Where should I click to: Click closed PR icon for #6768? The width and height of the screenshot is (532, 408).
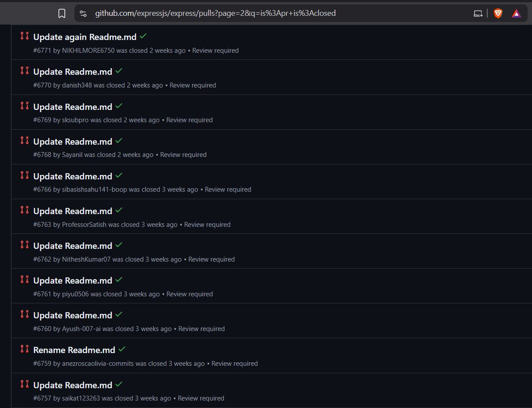pyautogui.click(x=25, y=140)
